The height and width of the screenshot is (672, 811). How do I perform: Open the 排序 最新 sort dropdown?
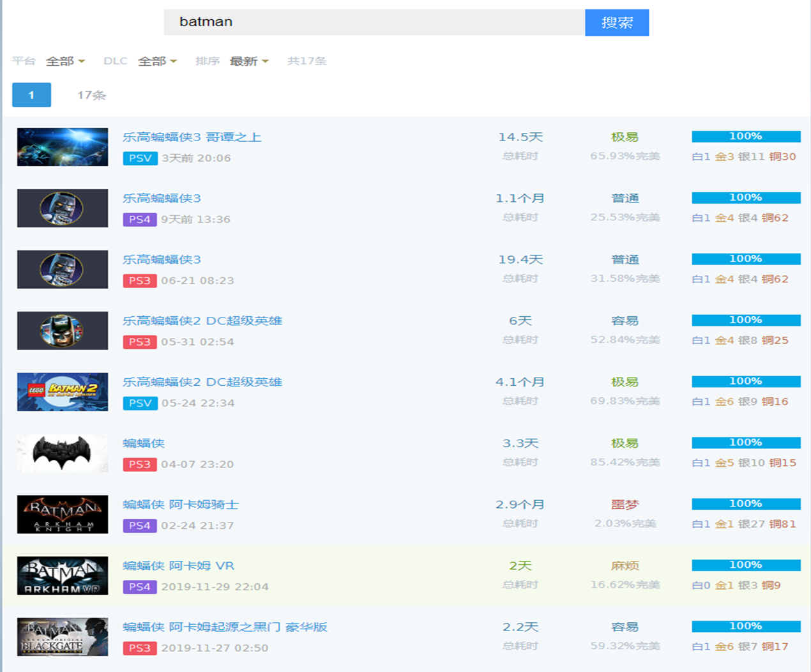tap(249, 61)
